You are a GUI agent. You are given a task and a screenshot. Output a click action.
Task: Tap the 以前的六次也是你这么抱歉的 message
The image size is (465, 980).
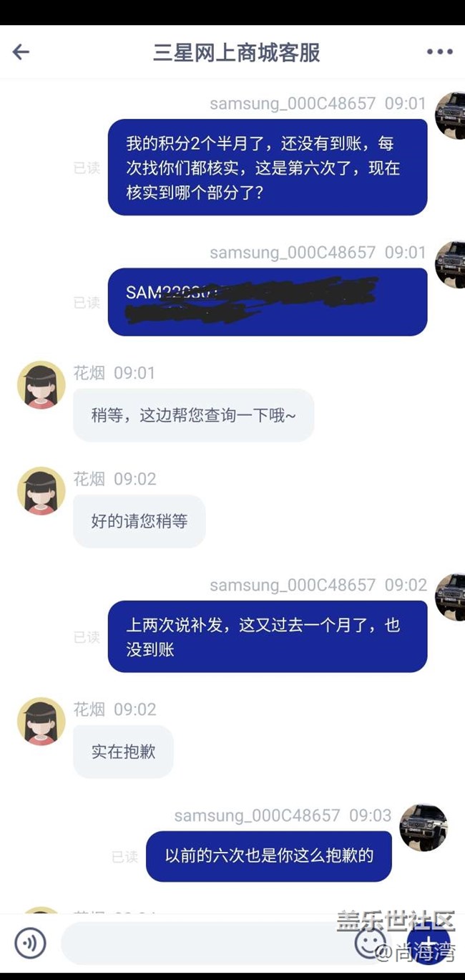(269, 855)
